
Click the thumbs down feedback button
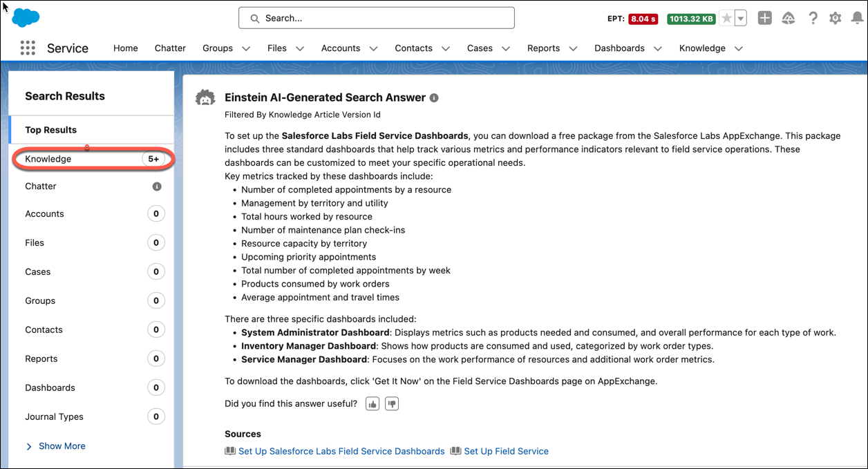[x=392, y=404]
